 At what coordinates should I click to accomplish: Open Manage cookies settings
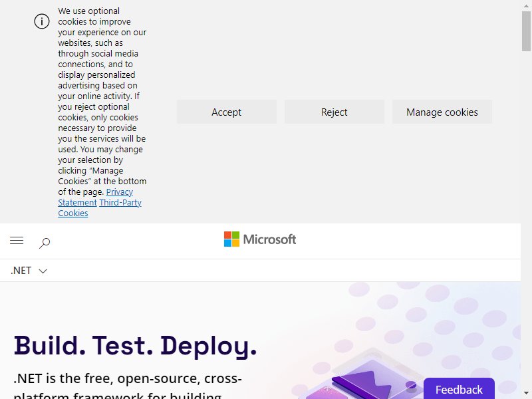(442, 112)
